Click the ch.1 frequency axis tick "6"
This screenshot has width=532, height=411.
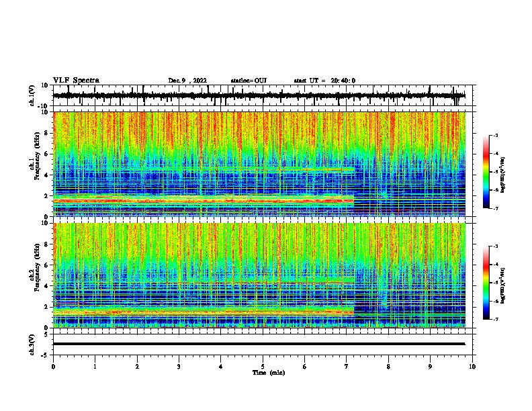47,154
